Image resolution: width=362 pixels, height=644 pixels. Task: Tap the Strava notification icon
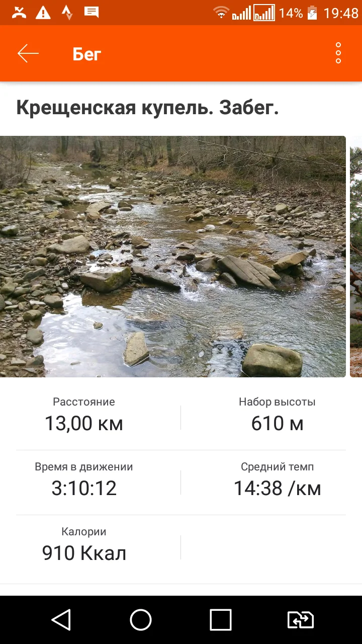pyautogui.click(x=67, y=13)
